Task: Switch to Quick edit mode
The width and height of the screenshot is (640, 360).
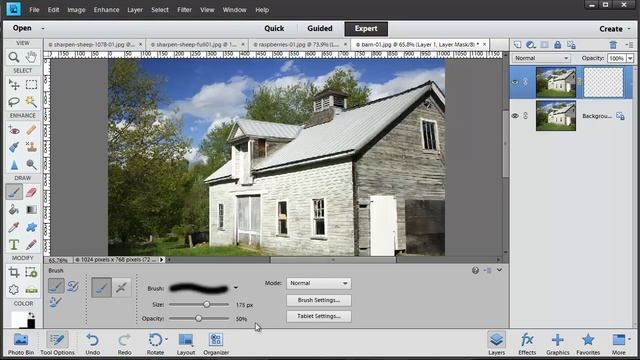Action: tap(274, 29)
